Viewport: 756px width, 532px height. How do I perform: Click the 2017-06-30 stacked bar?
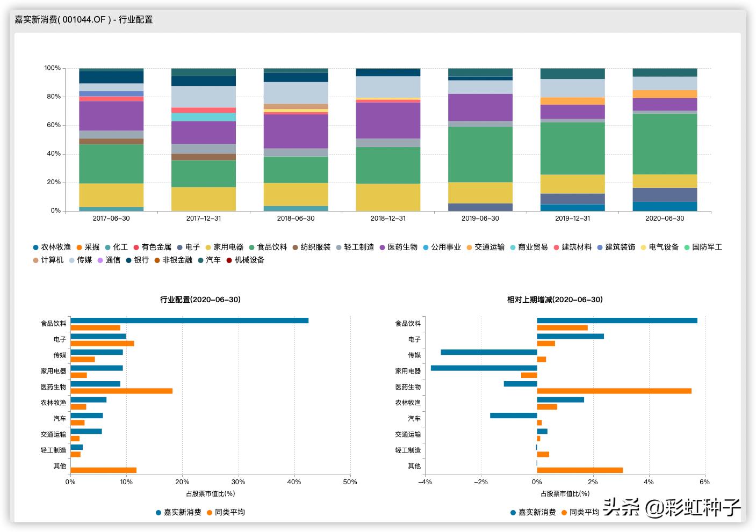pos(111,140)
